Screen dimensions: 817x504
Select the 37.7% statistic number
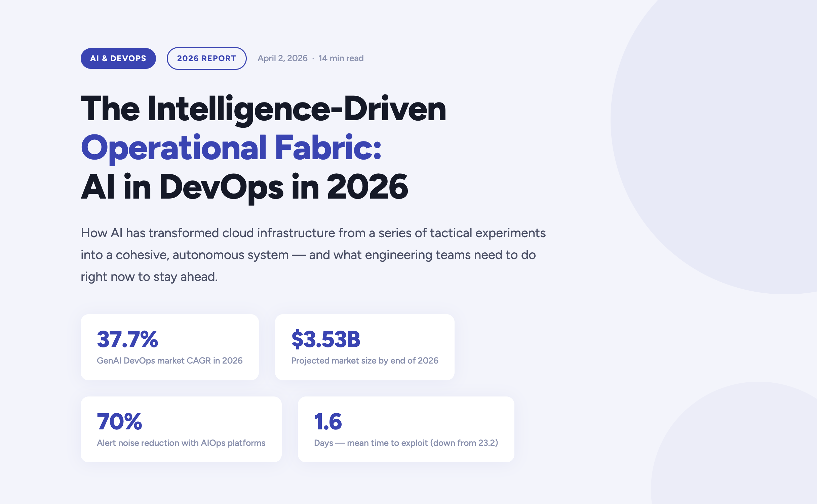pos(128,340)
